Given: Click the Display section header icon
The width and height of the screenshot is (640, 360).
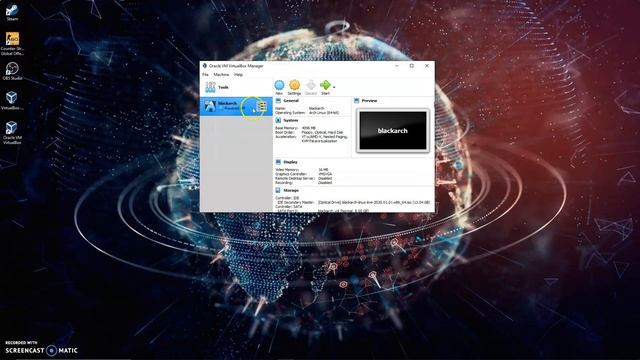Looking at the screenshot, I should [278, 162].
